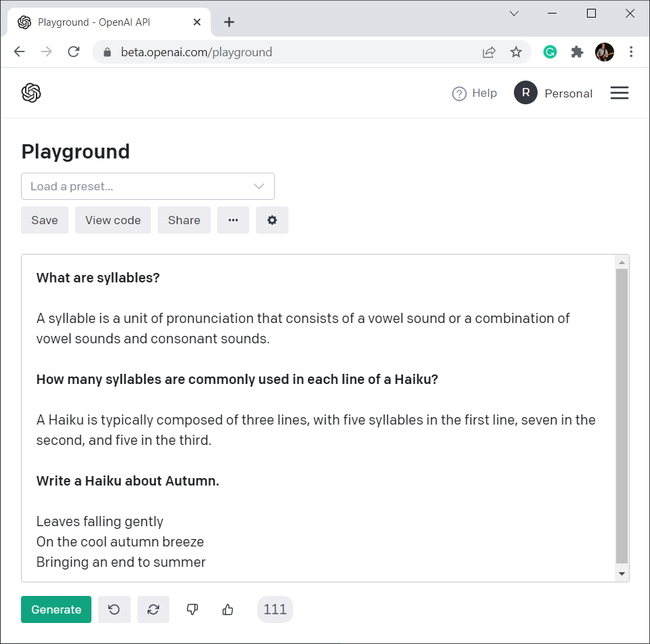Click the line 'On the cool autumn breeze'
This screenshot has width=650, height=644.
pos(121,542)
